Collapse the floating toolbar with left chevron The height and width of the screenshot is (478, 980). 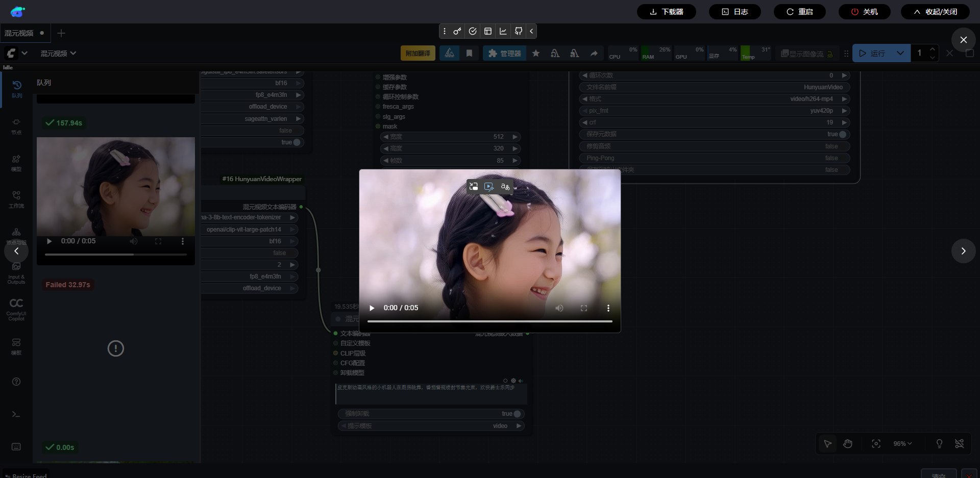coord(531,31)
